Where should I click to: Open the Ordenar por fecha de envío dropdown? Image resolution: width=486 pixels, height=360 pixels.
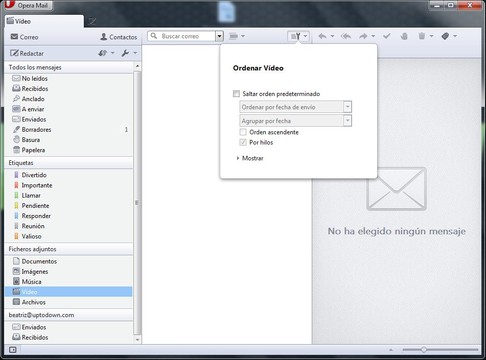pyautogui.click(x=295, y=107)
